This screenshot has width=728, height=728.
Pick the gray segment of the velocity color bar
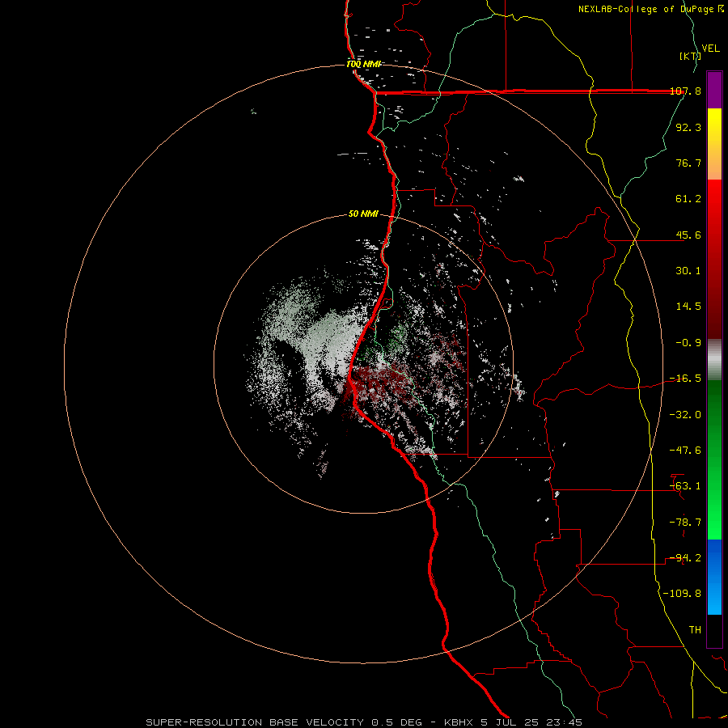coord(714,359)
